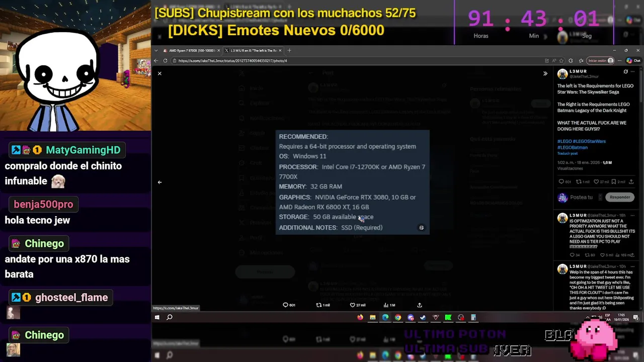The image size is (644, 362).
Task: Share the post via icon below photo
Action: click(420, 305)
